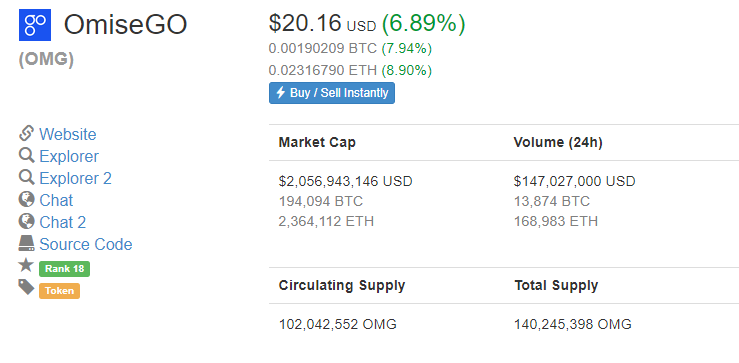The height and width of the screenshot is (363, 739).
Task: Click the green Rank 18 badge
Action: (x=65, y=269)
